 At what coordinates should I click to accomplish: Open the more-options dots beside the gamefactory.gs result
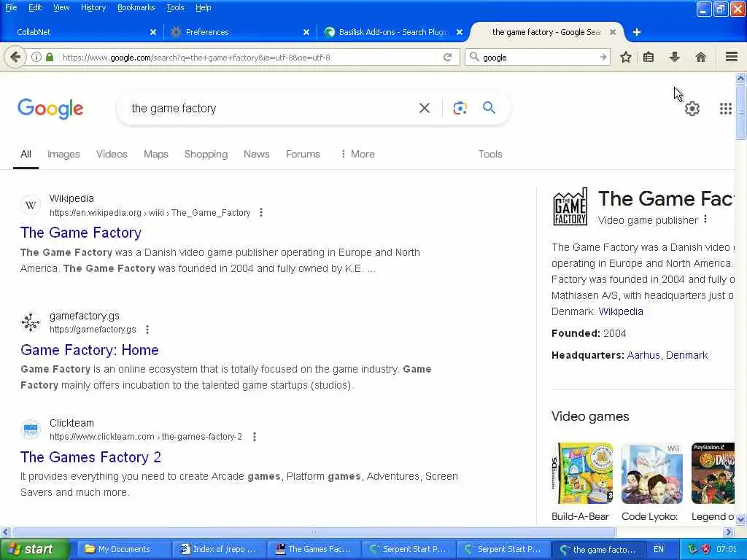pos(147,329)
